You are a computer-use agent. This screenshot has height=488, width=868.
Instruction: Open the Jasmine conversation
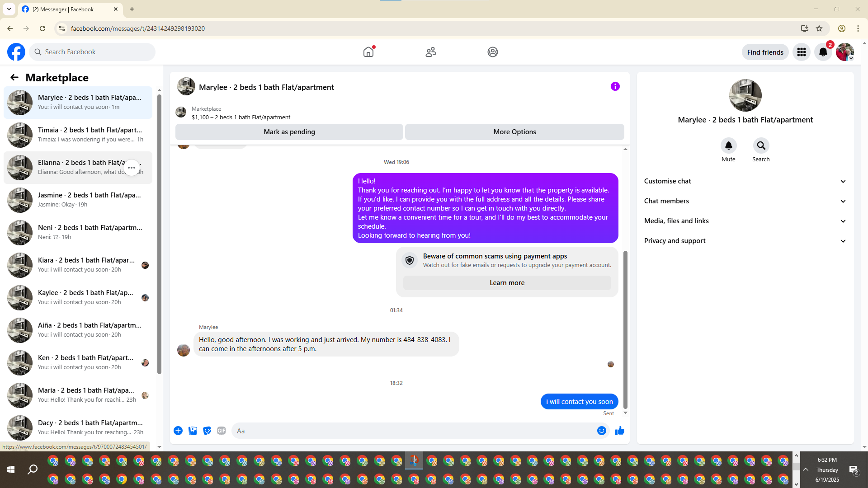78,200
